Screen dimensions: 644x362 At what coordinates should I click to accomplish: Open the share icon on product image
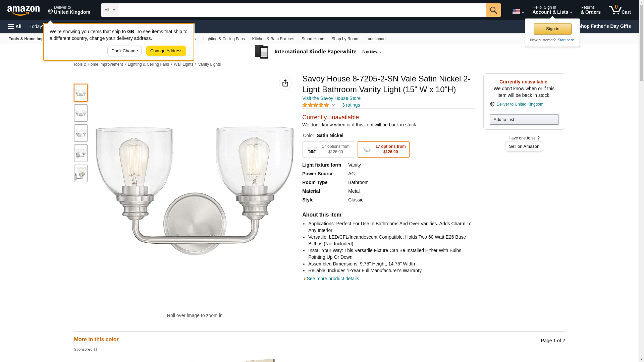tap(285, 83)
